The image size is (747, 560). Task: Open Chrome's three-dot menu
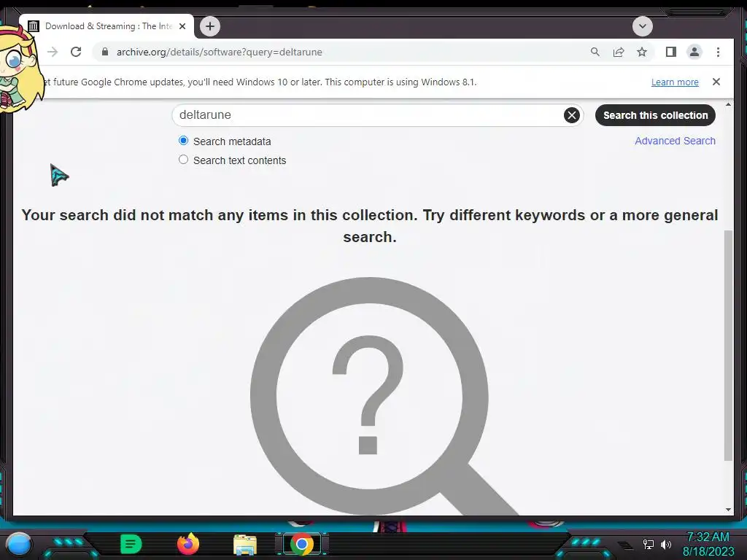pyautogui.click(x=718, y=52)
